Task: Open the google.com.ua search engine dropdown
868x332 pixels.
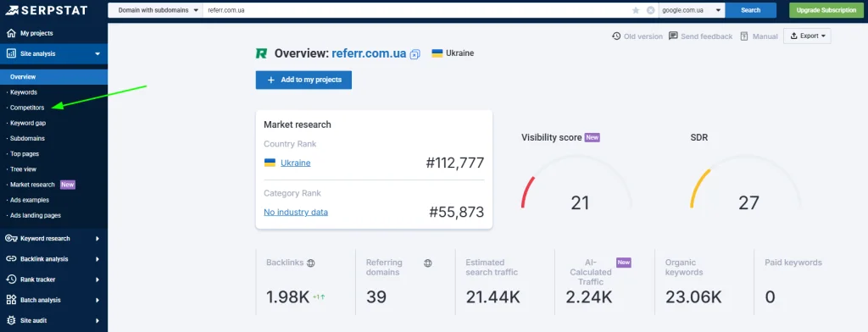Action: tap(692, 10)
